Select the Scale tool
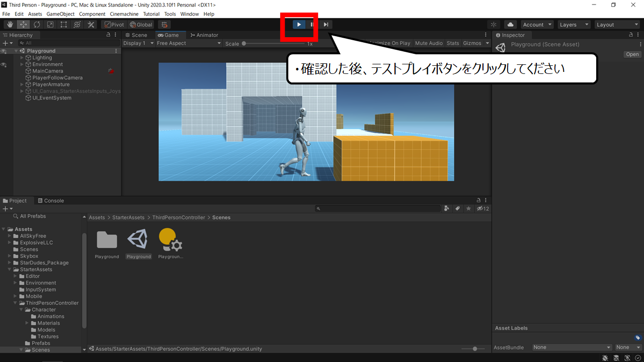The height and width of the screenshot is (362, 644). point(50,25)
